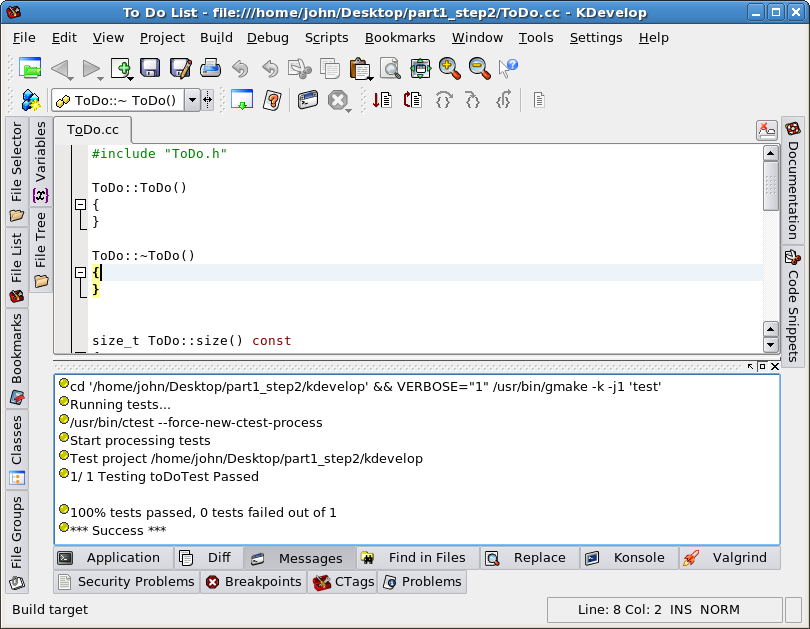Click the Execute Program terminal icon
Screen dimensions: 810x629
308,100
